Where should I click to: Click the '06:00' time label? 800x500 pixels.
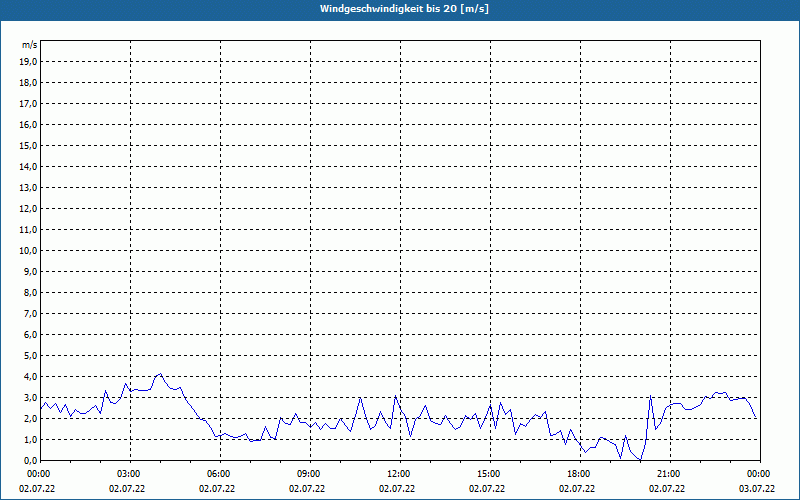click(x=220, y=474)
